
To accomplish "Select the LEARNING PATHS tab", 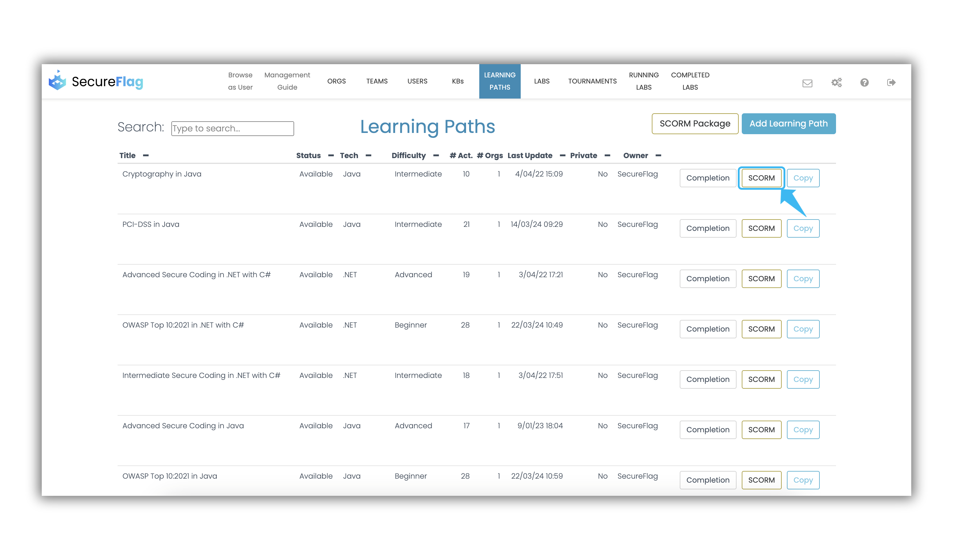I will pos(500,81).
